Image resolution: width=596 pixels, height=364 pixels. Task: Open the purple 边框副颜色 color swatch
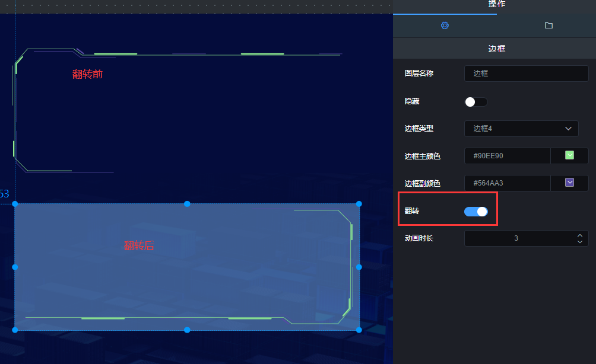pos(569,183)
